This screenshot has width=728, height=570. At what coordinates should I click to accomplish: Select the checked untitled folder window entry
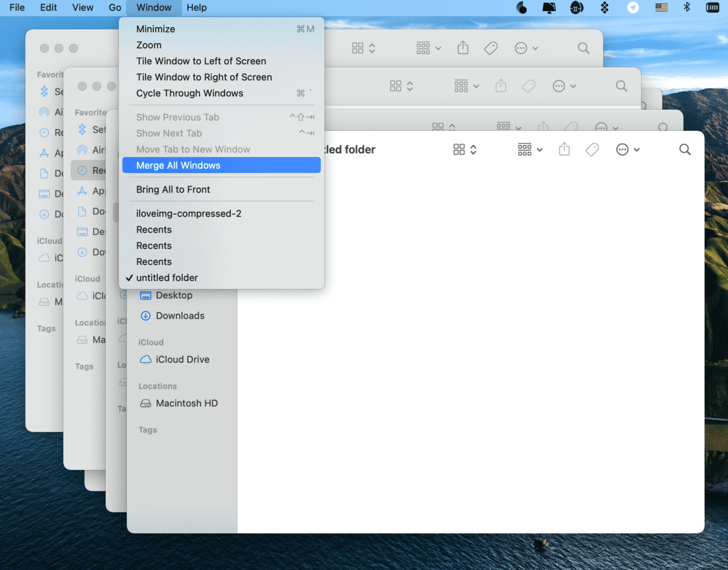click(221, 278)
